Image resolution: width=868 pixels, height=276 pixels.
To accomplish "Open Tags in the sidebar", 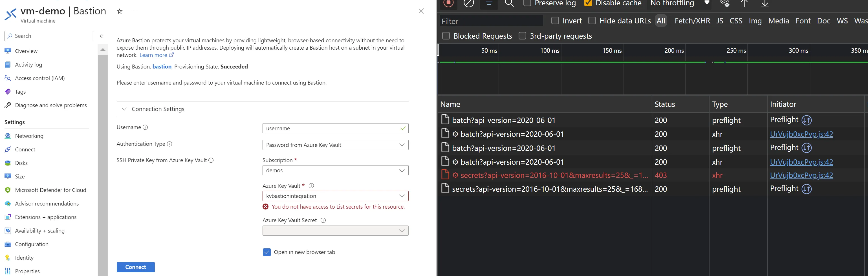I will tap(20, 91).
